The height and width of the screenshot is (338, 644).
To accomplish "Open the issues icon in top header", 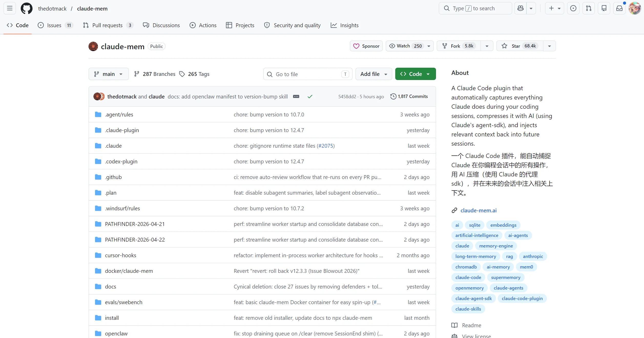I will 573,8.
